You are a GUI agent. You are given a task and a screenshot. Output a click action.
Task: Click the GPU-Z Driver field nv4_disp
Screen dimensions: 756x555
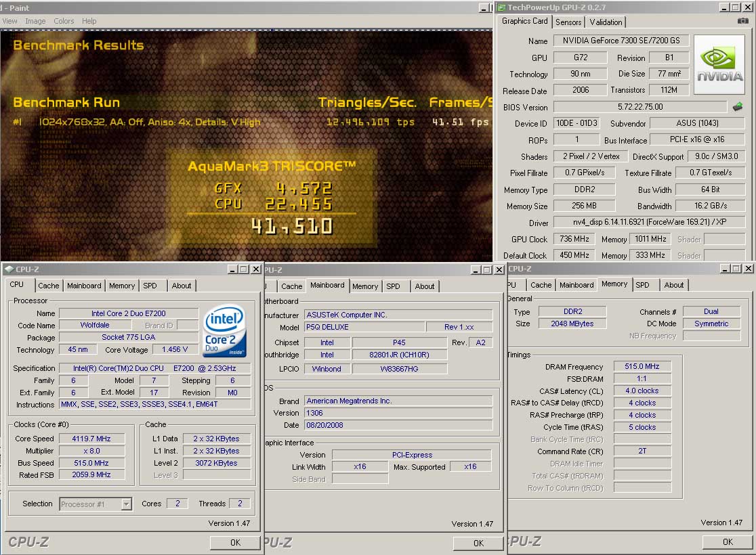click(x=649, y=222)
